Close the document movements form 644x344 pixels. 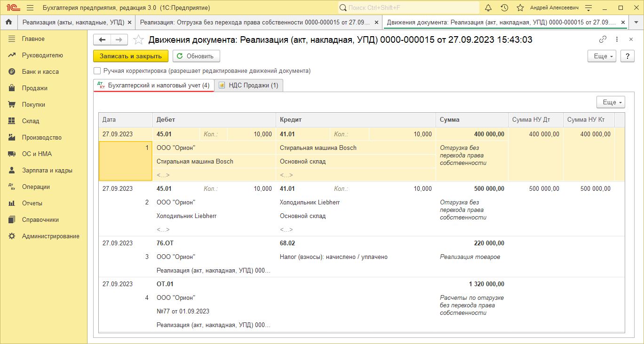pos(631,40)
